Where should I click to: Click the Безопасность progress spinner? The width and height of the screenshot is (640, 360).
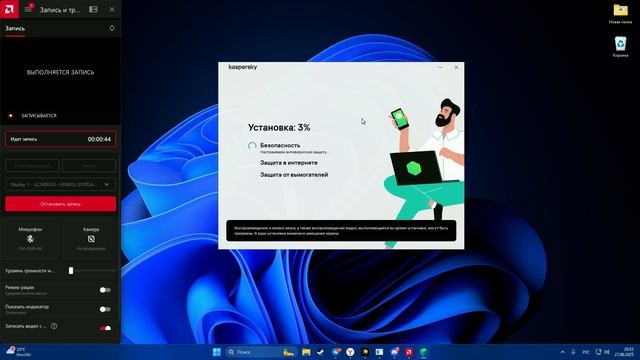pyautogui.click(x=252, y=146)
